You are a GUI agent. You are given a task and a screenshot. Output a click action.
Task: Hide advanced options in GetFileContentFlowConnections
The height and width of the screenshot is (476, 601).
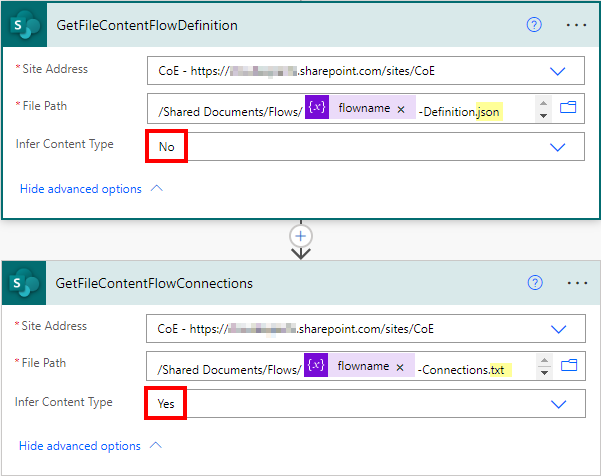(x=90, y=446)
